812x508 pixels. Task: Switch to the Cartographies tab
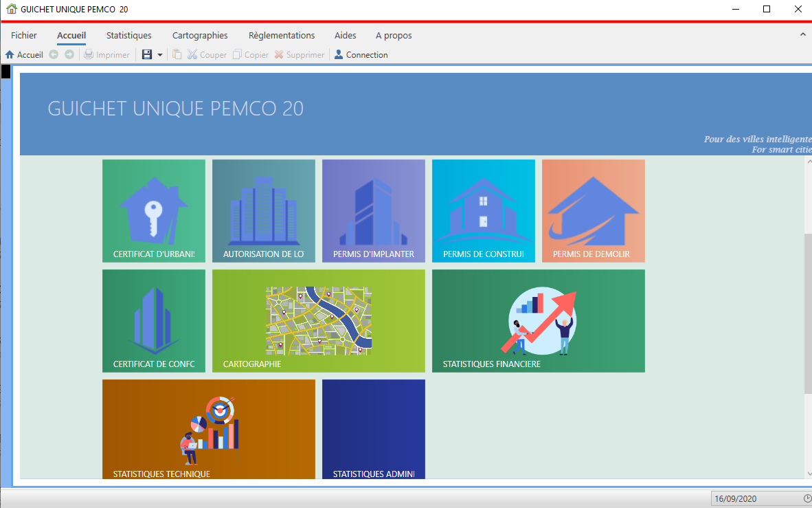[x=200, y=35]
